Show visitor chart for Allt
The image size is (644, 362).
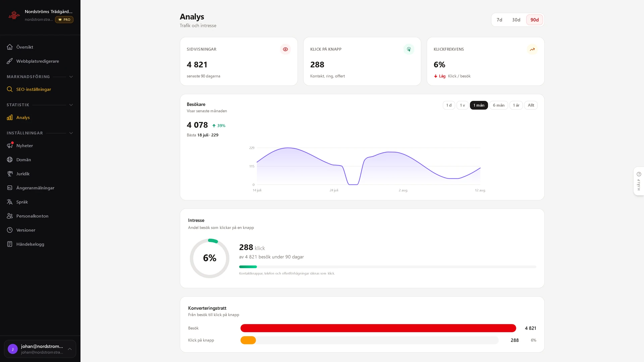click(x=531, y=105)
